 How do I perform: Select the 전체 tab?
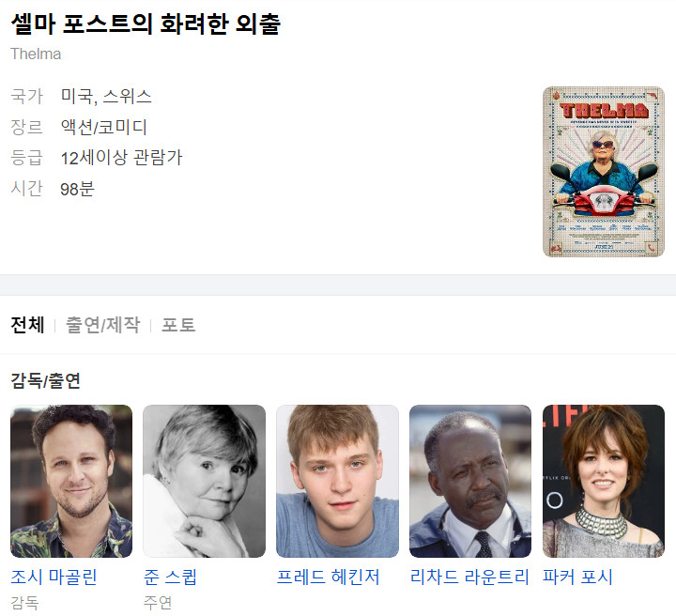click(27, 325)
